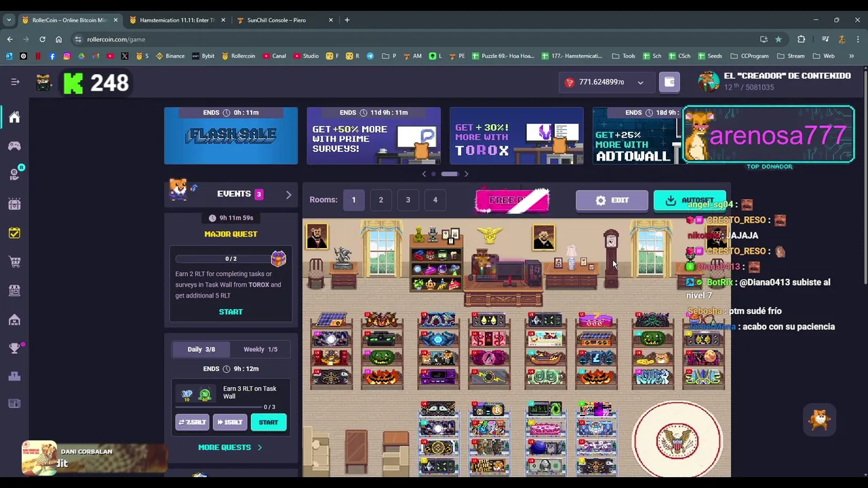868x488 pixels.
Task: Open the Chrome three-dot menu
Action: click(858, 39)
